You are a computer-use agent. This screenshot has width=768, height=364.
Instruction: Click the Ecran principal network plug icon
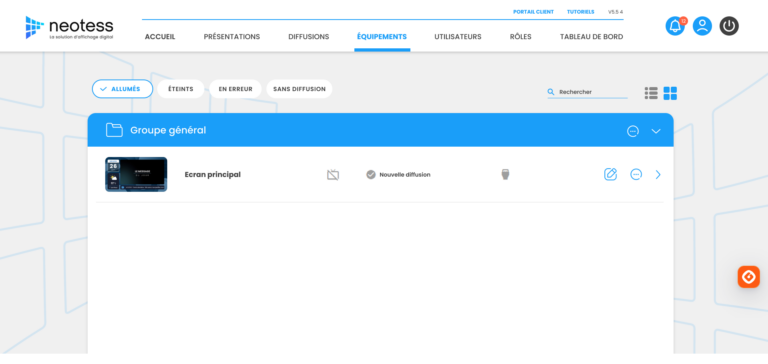click(505, 174)
